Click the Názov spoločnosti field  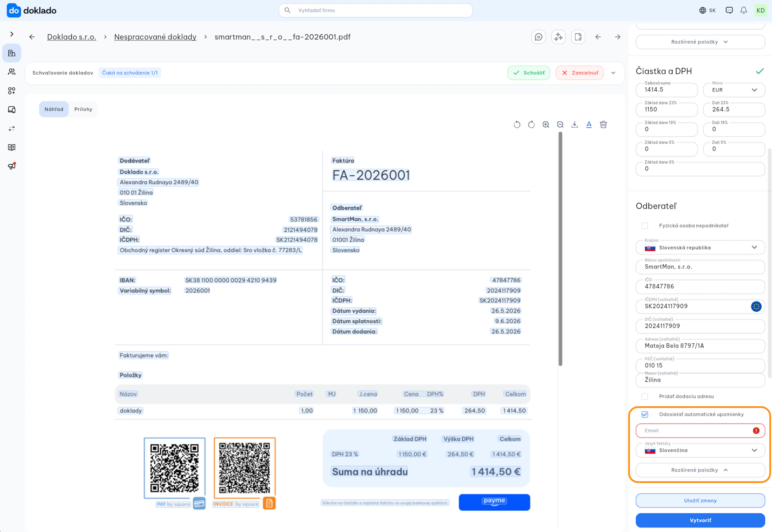(700, 267)
